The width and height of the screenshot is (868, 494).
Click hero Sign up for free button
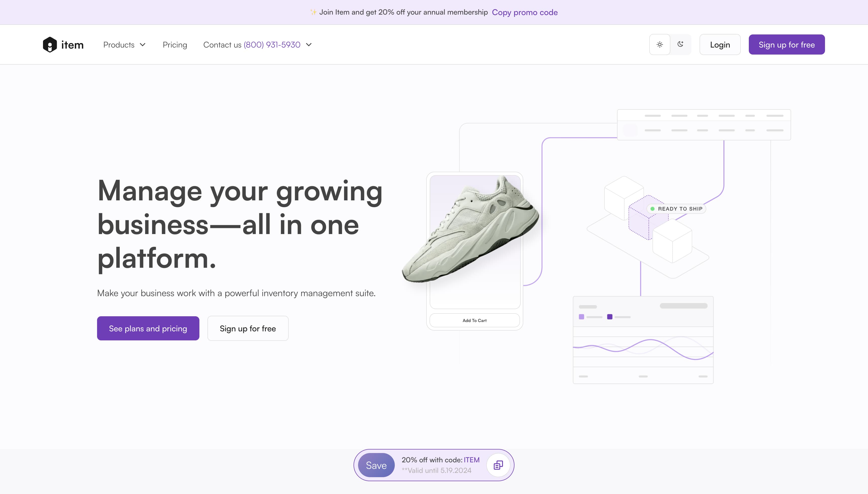coord(248,328)
